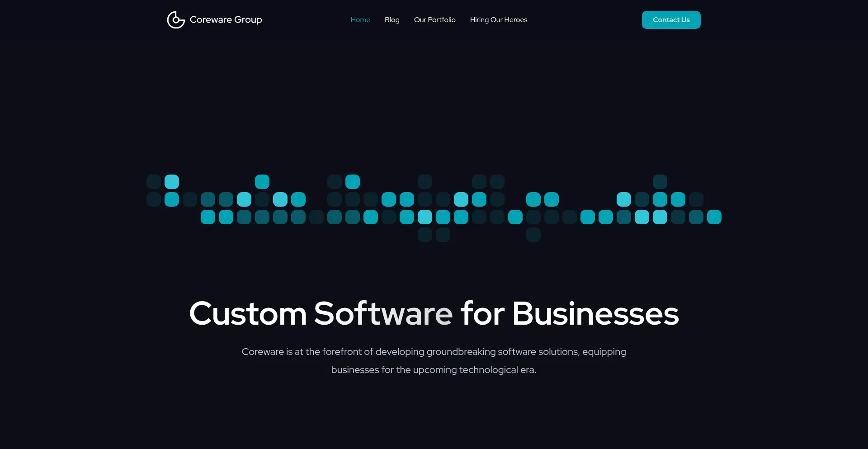Open Our Portfolio from the navigation

[434, 20]
